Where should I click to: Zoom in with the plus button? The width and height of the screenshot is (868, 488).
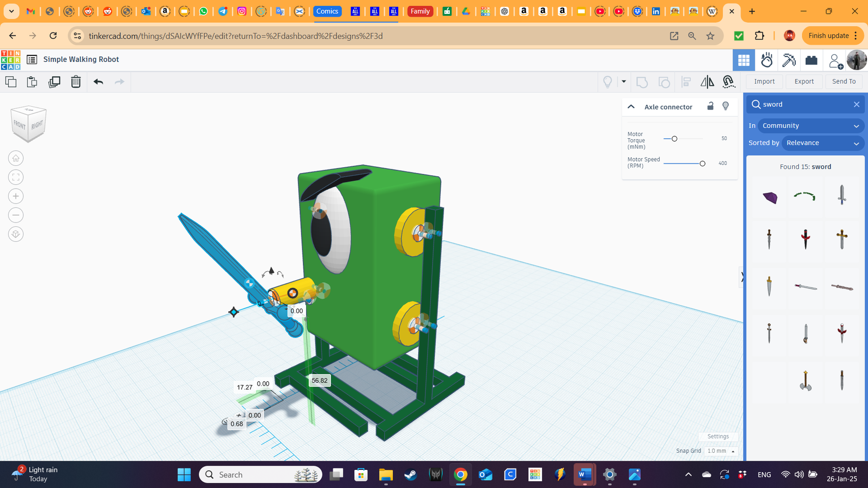point(16,196)
